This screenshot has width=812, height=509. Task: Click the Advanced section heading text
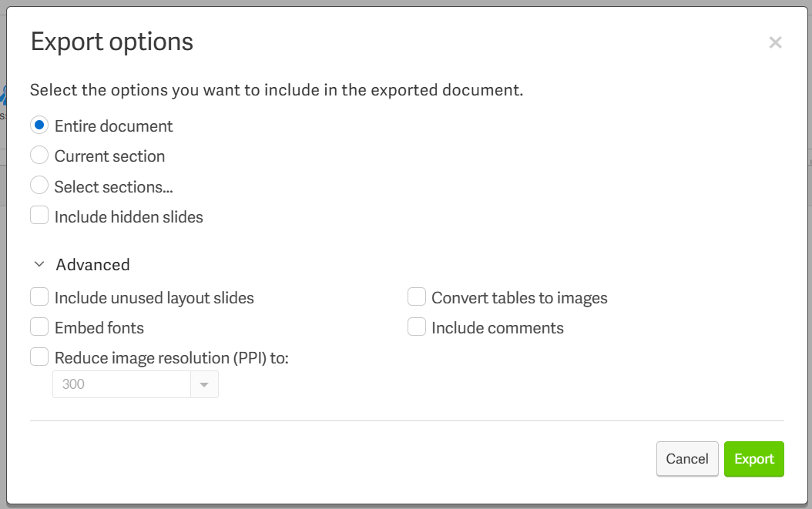[x=92, y=265]
